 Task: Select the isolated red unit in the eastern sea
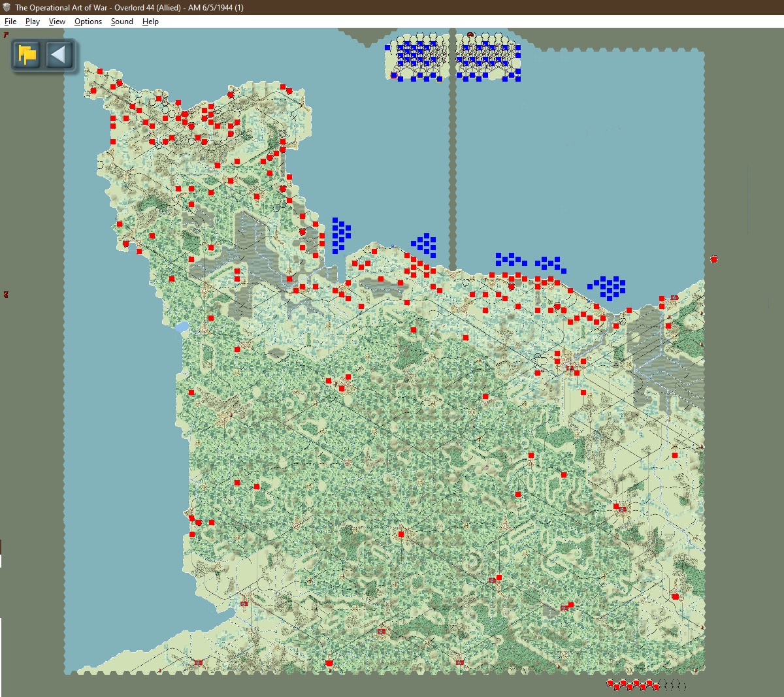click(x=714, y=259)
